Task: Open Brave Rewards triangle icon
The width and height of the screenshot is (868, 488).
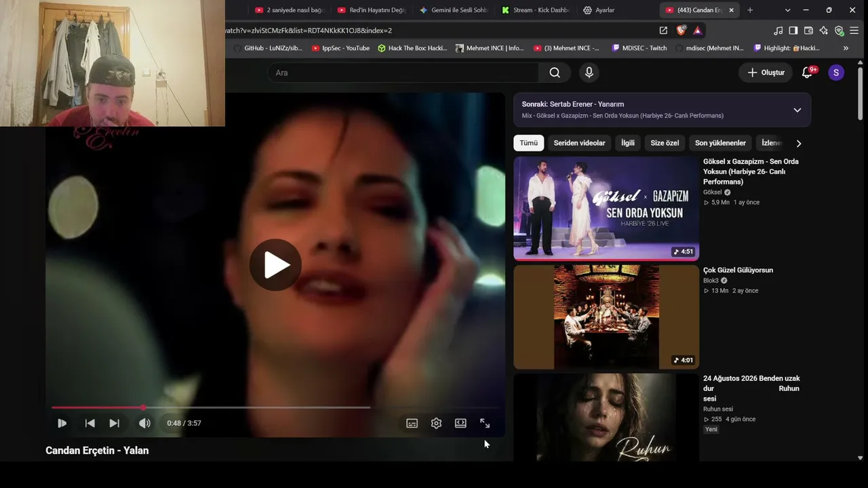Action: point(697,30)
